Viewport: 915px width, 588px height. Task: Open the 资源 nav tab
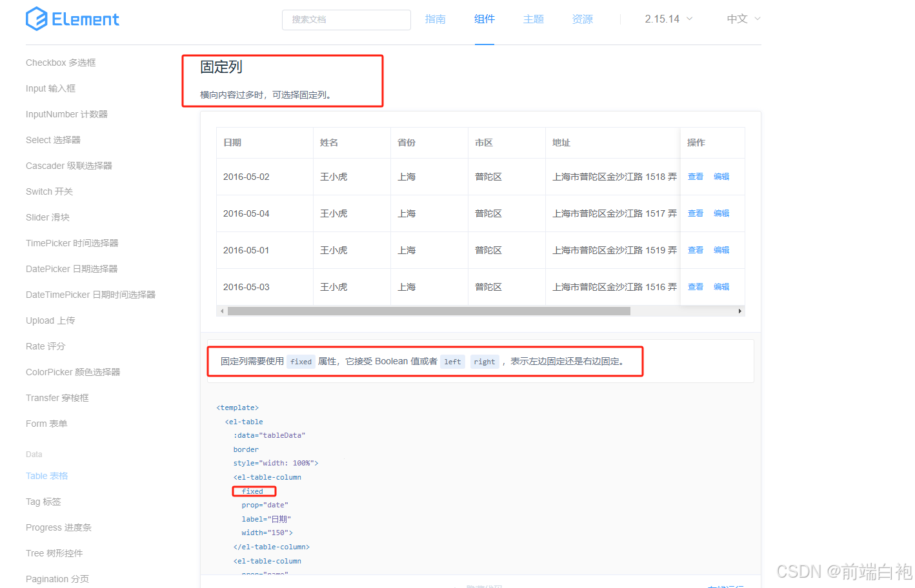[583, 19]
